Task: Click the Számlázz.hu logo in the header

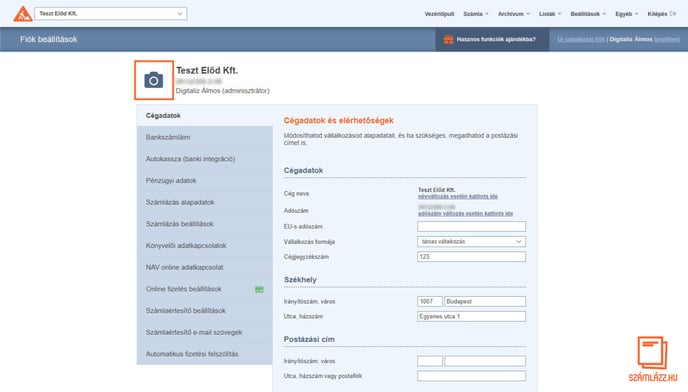Action: click(x=22, y=14)
